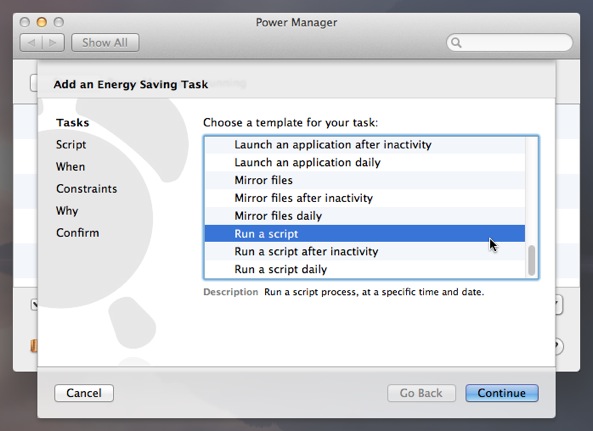Go forward using toolbar forward arrow
This screenshot has height=431, width=593.
tap(53, 43)
